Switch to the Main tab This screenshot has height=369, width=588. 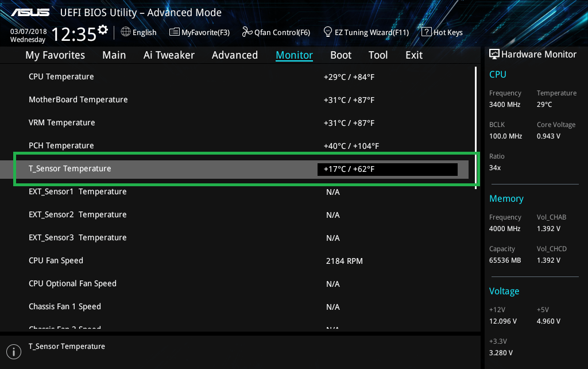tap(114, 55)
